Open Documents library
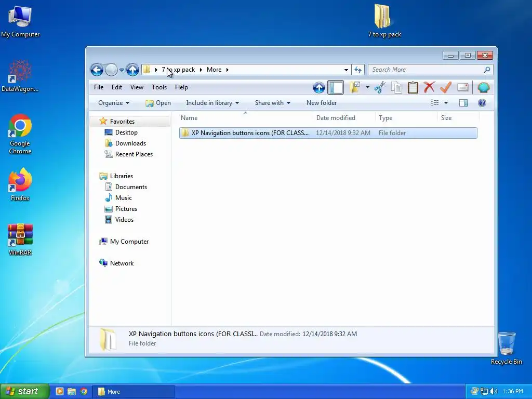The height and width of the screenshot is (399, 532). (131, 187)
